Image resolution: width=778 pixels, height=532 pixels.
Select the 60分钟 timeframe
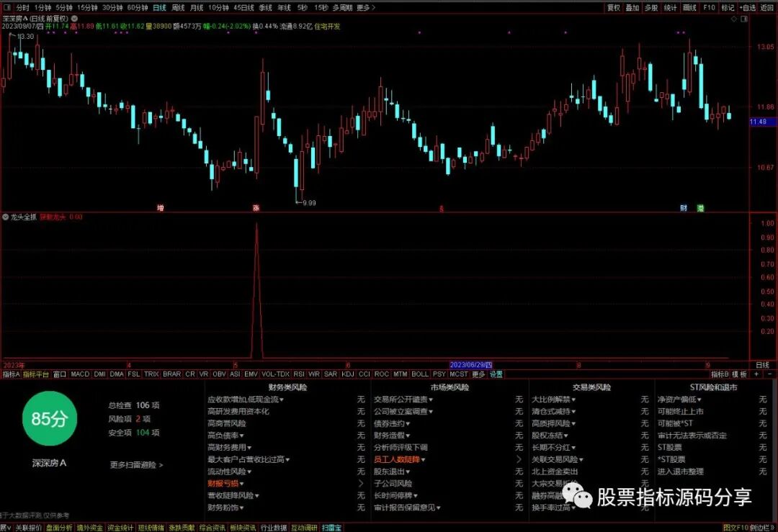click(138, 7)
